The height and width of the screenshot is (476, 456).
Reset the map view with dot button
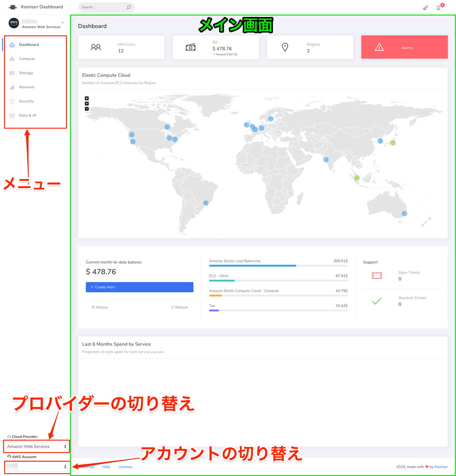point(87,98)
